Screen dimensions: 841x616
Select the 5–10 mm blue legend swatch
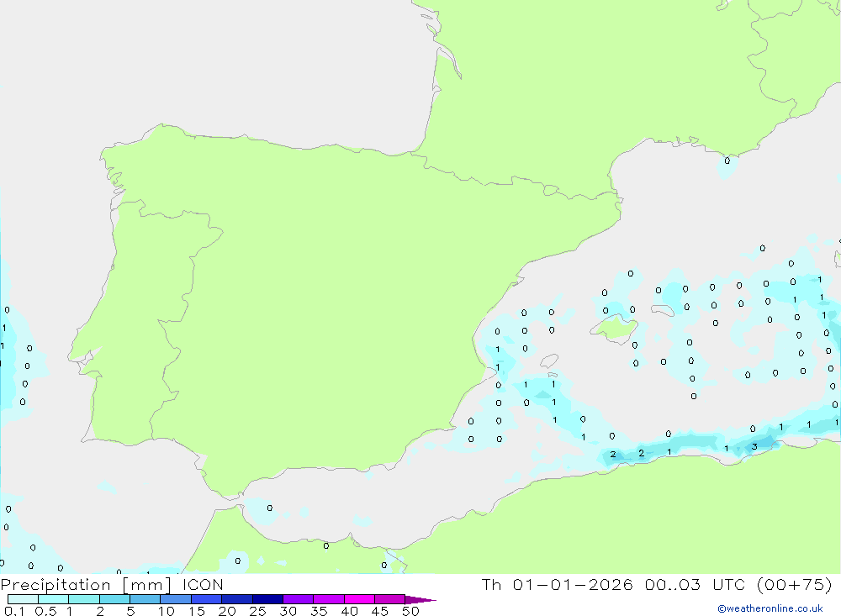pyautogui.click(x=145, y=599)
